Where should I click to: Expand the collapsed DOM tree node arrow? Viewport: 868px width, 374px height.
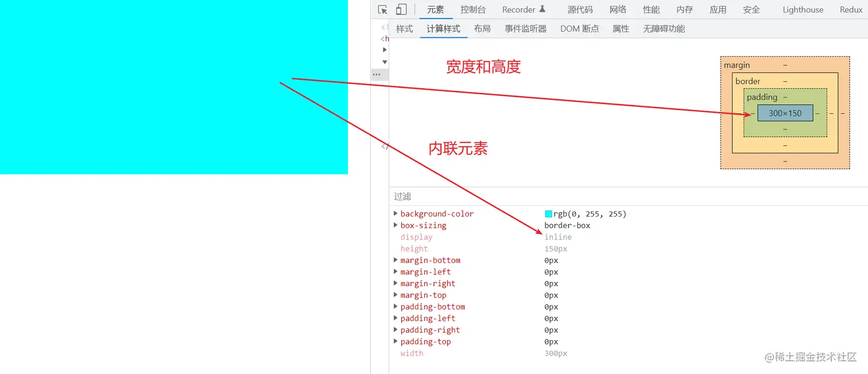(385, 50)
